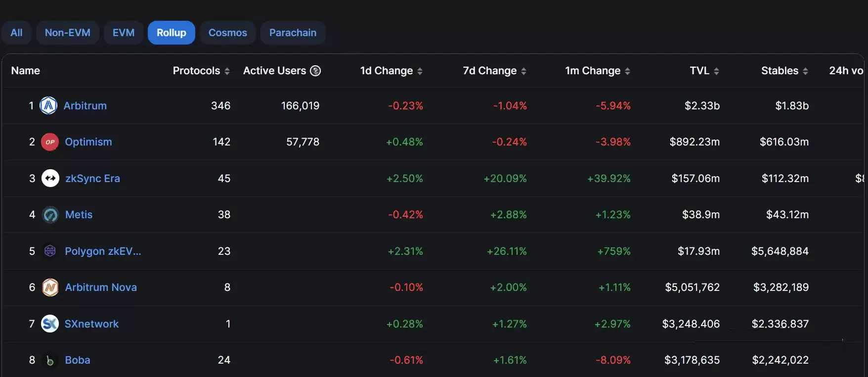This screenshot has width=868, height=377.
Task: Click the SXnetwork logo icon
Action: 49,324
